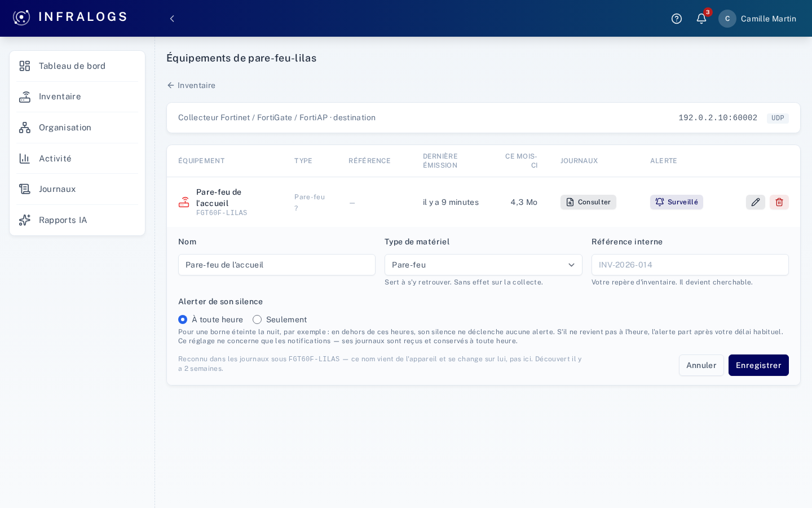Open Organisation section
Image resolution: width=812 pixels, height=508 pixels.
click(x=77, y=128)
